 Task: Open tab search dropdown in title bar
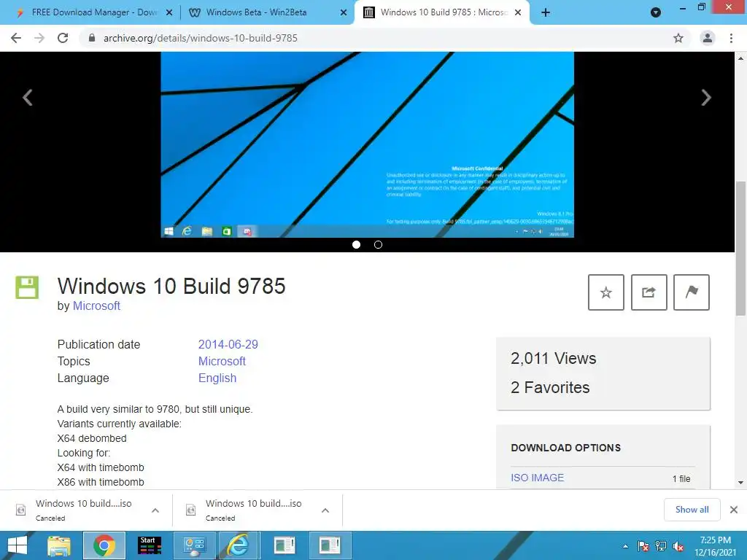[656, 12]
